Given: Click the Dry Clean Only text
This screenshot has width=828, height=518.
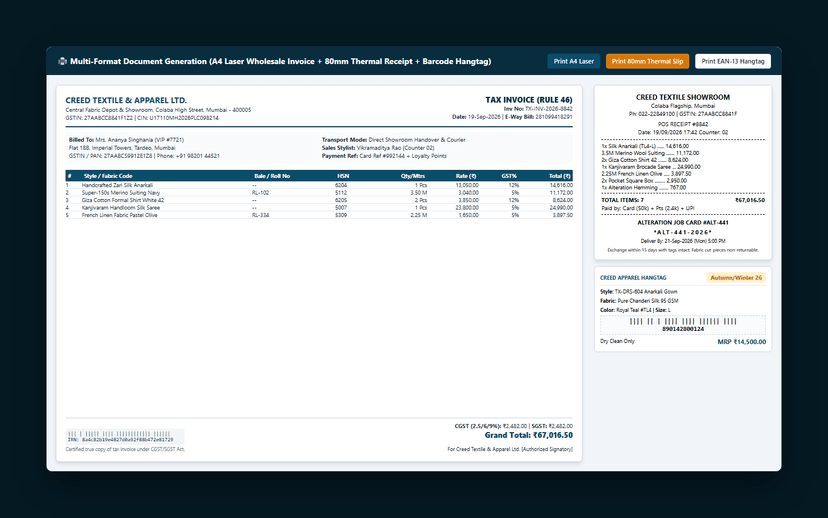Looking at the screenshot, I should coord(617,341).
